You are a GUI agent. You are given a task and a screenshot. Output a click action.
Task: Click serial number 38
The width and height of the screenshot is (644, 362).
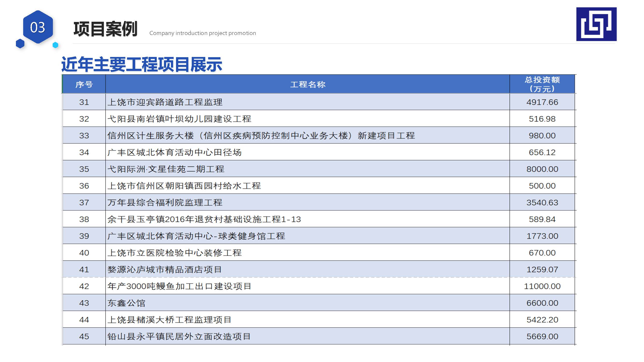click(84, 219)
